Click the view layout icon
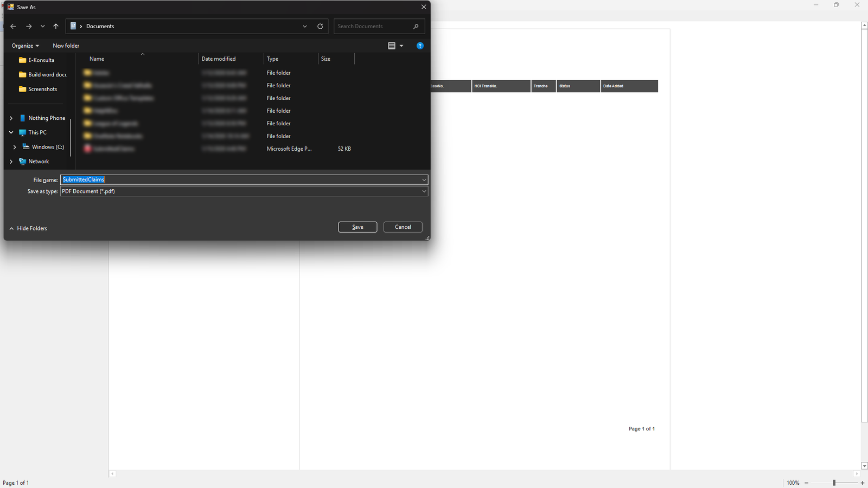 point(392,46)
